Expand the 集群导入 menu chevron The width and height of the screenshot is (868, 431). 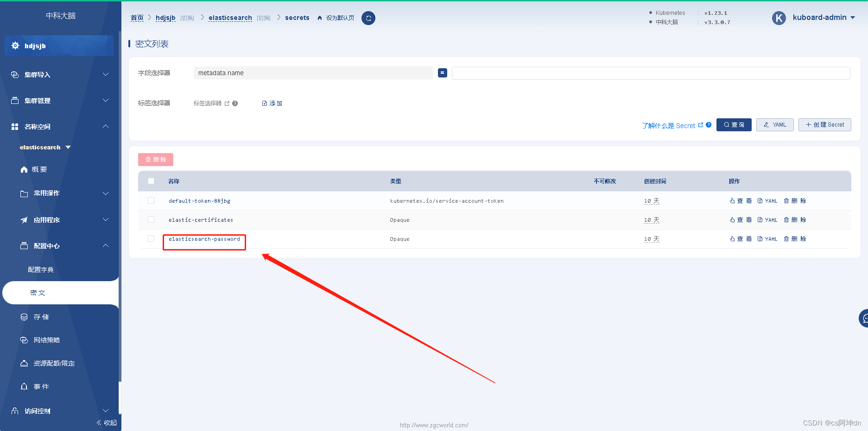click(x=106, y=74)
